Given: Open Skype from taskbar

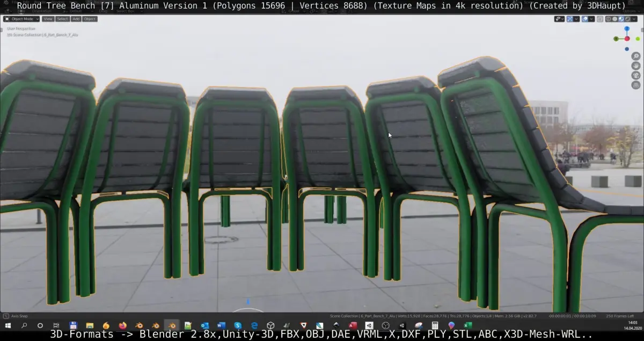Looking at the screenshot, I should (x=238, y=325).
